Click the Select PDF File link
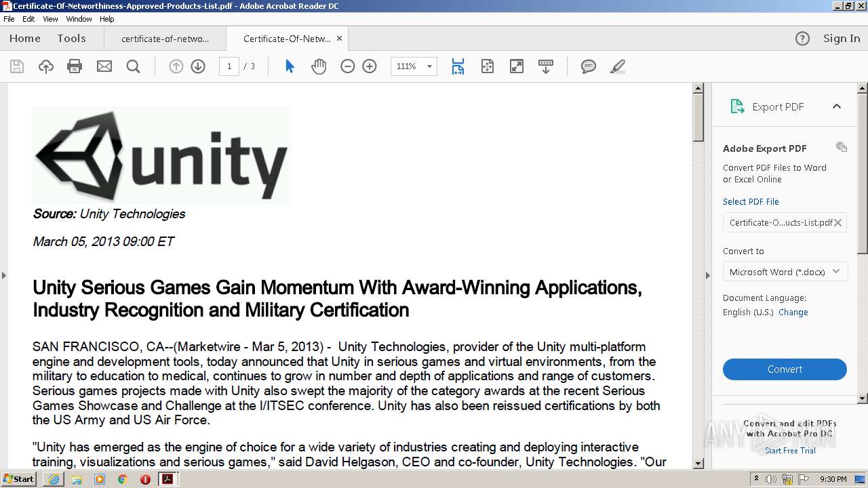Image resolution: width=868 pixels, height=488 pixels. (751, 201)
